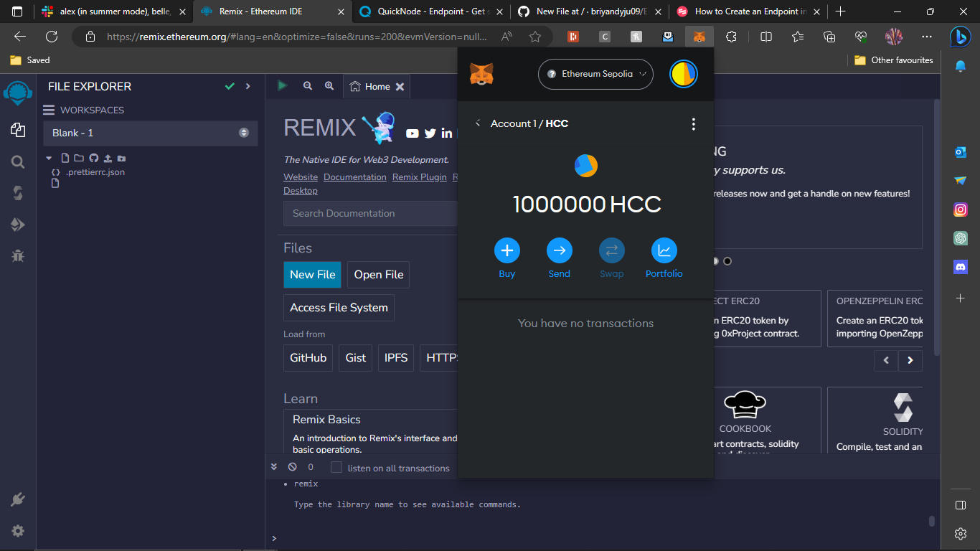Run script with the green play icon
The image size is (980, 551).
(282, 86)
